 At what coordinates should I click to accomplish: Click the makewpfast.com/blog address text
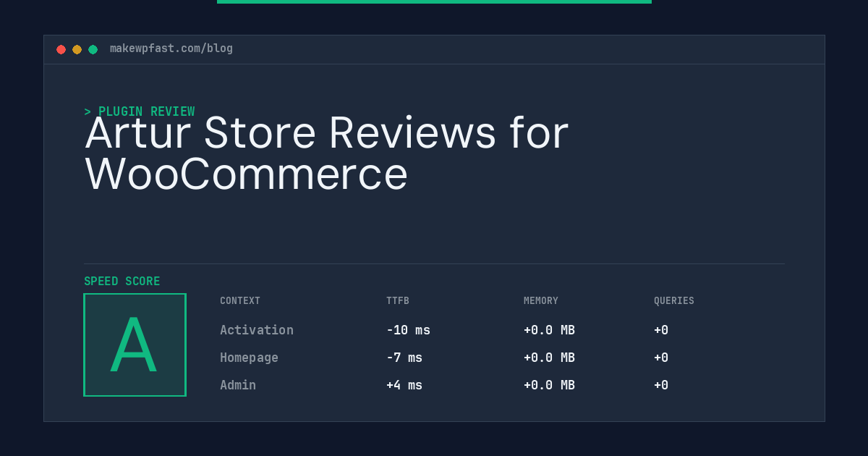pyautogui.click(x=171, y=48)
